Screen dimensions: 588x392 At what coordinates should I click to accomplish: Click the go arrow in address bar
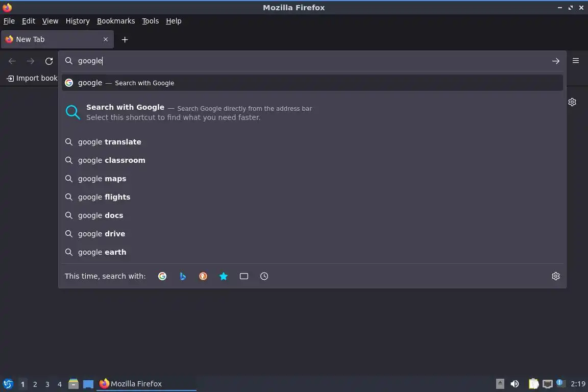556,61
